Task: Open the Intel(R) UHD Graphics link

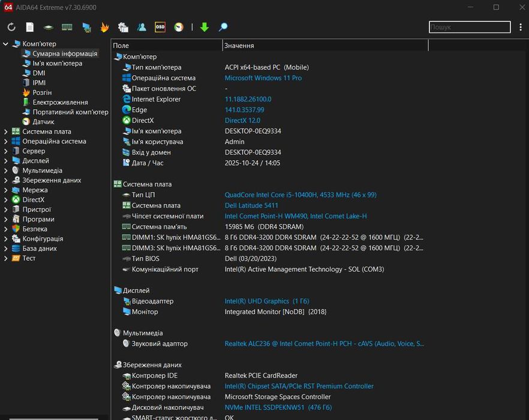Action: 267,301
